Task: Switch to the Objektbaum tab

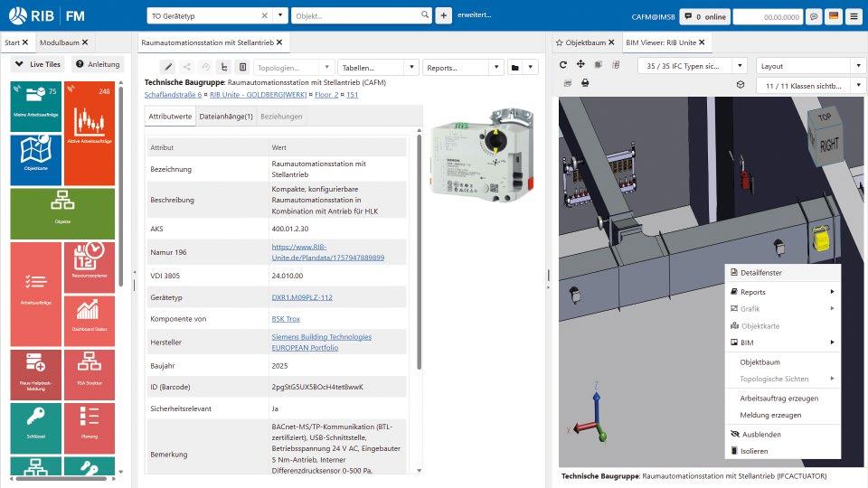Action: click(x=585, y=42)
